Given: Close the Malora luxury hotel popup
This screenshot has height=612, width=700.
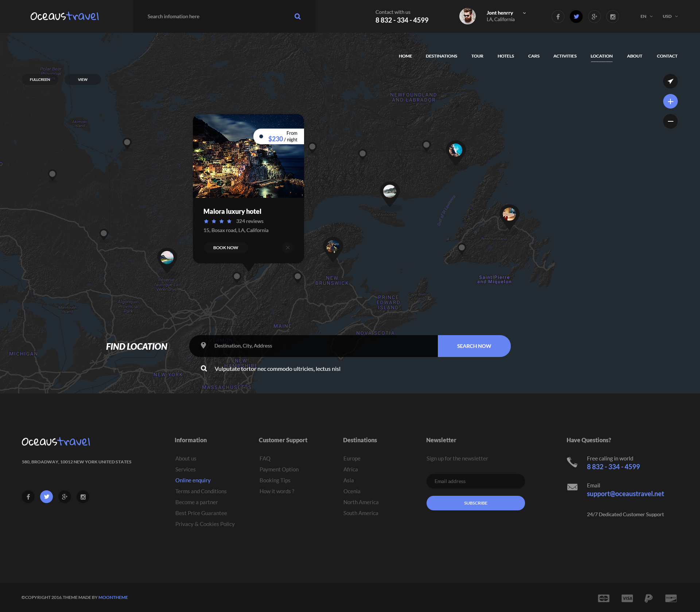Looking at the screenshot, I should pyautogui.click(x=288, y=248).
